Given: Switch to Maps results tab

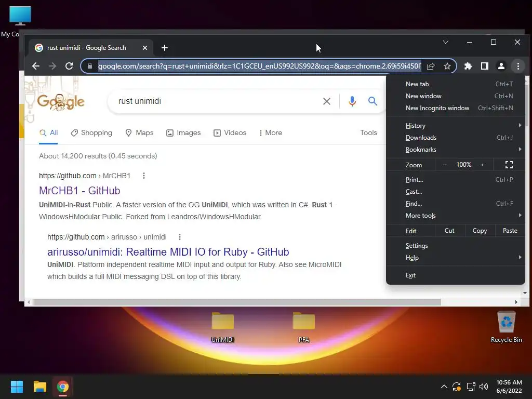Looking at the screenshot, I should [139, 132].
